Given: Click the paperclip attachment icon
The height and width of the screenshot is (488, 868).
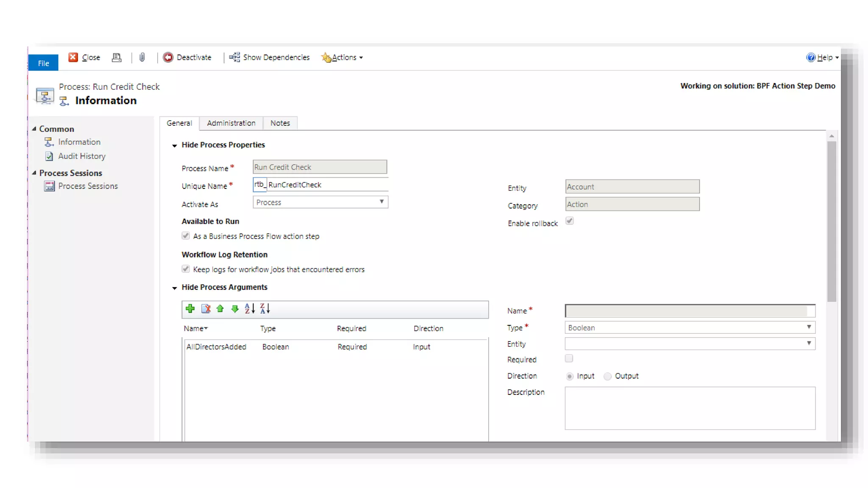Looking at the screenshot, I should click(142, 57).
